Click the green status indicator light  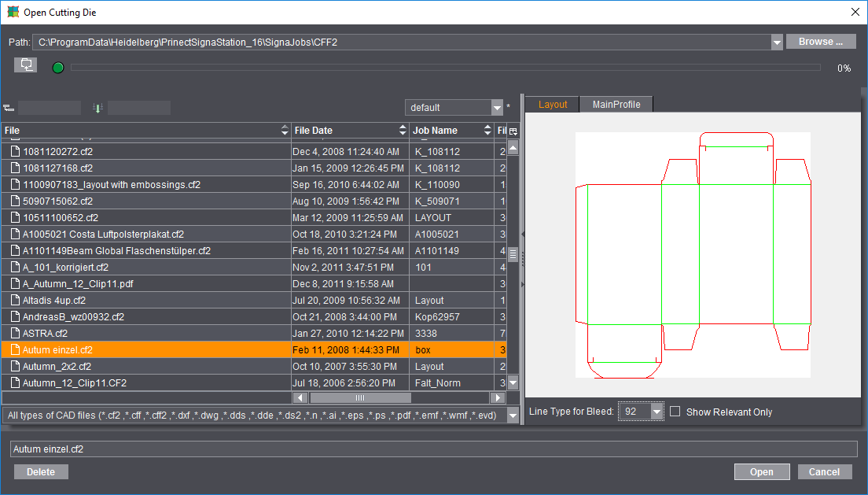(57, 68)
